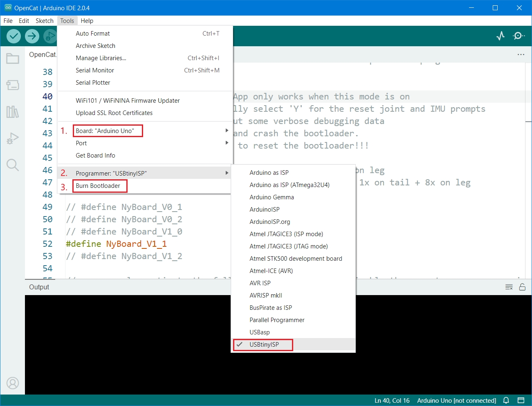This screenshot has width=532, height=406.
Task: Open the Library Manager sidebar icon
Action: click(x=13, y=112)
